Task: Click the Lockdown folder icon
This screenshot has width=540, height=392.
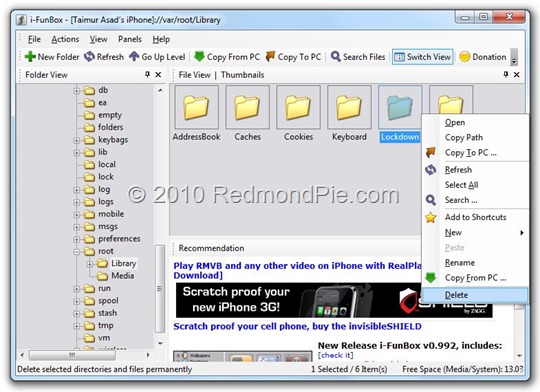Action: [400, 108]
